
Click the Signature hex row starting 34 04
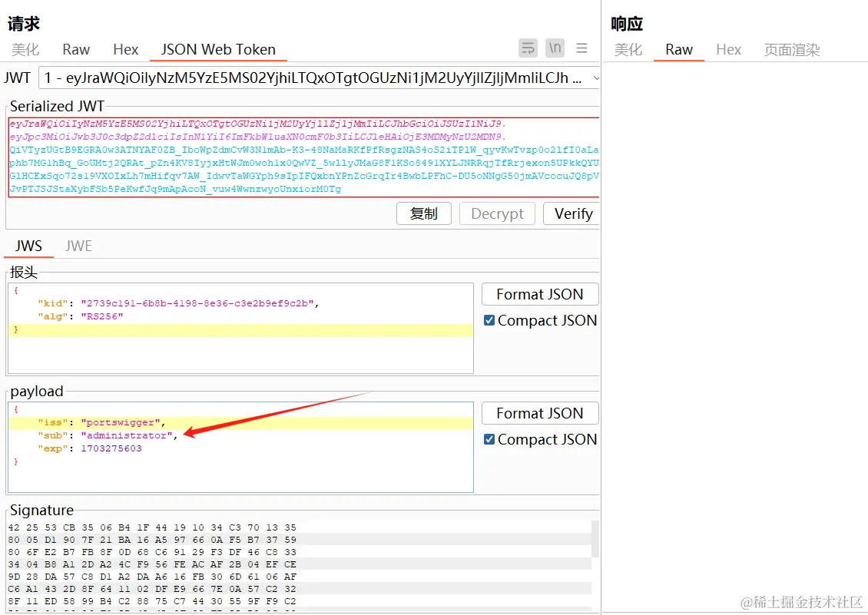(152, 564)
